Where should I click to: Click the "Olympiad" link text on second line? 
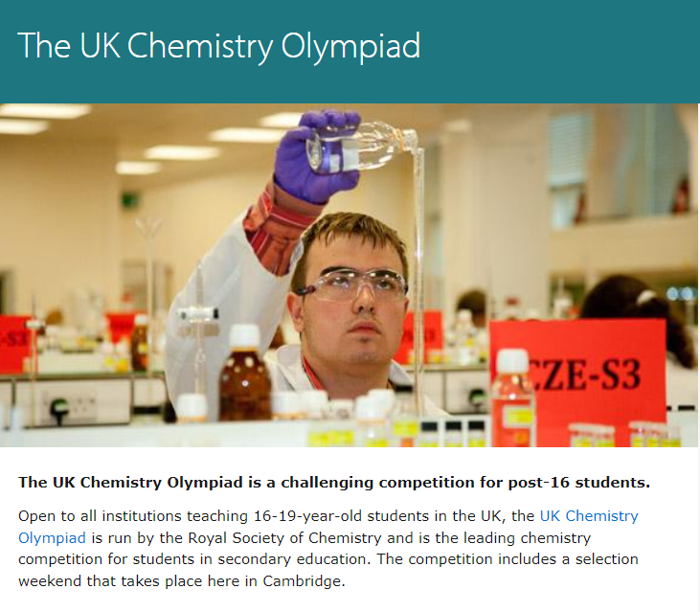[x=52, y=537]
